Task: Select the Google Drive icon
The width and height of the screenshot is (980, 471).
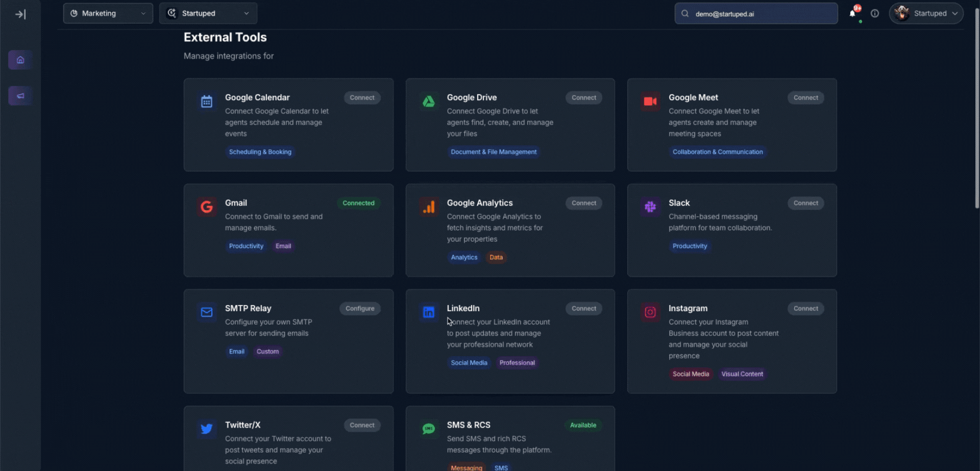Action: [x=429, y=101]
